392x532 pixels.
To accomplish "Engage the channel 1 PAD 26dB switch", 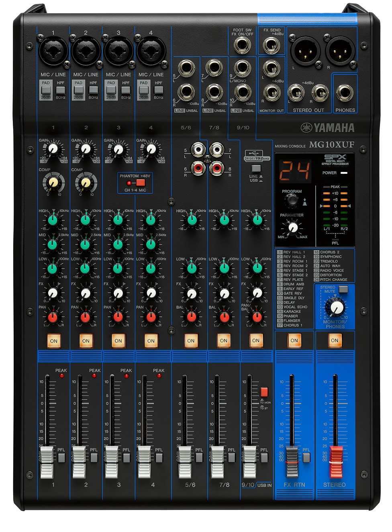I will [46, 90].
